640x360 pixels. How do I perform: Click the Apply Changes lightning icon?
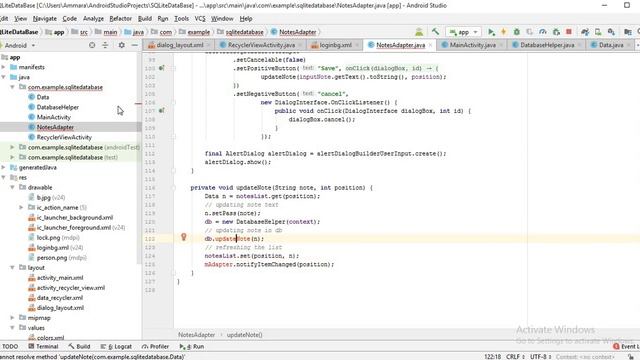[x=504, y=32]
